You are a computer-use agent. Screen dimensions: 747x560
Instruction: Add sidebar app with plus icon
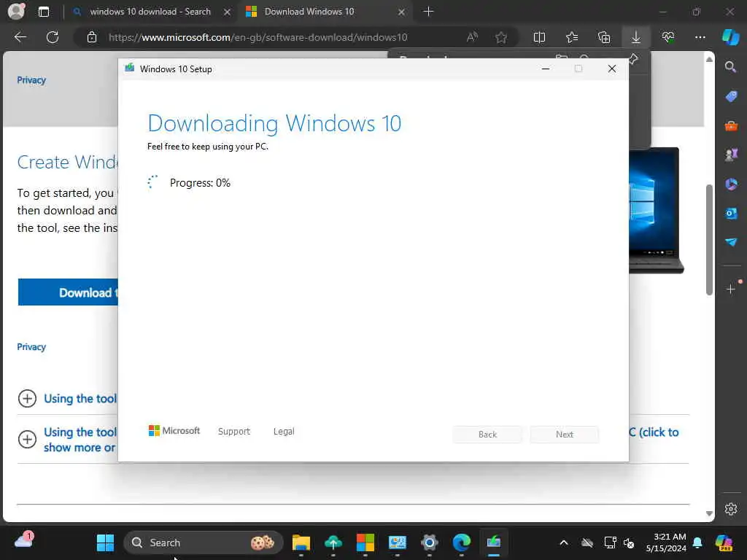[x=731, y=289]
